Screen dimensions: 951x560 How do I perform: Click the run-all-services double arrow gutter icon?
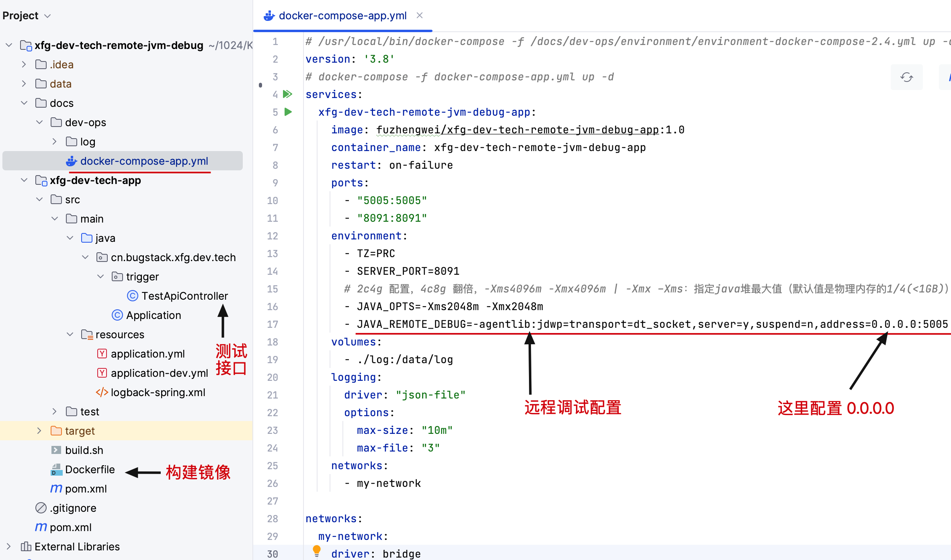coord(287,94)
